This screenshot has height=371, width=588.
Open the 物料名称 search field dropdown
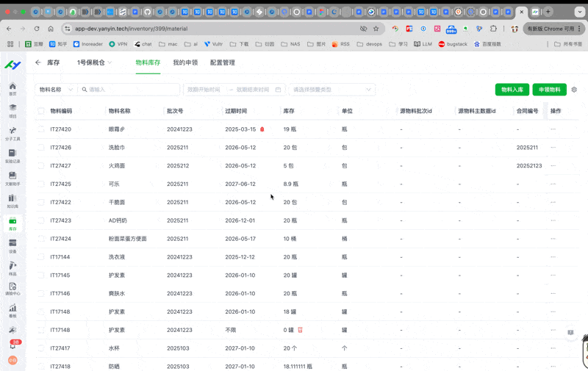coord(55,90)
